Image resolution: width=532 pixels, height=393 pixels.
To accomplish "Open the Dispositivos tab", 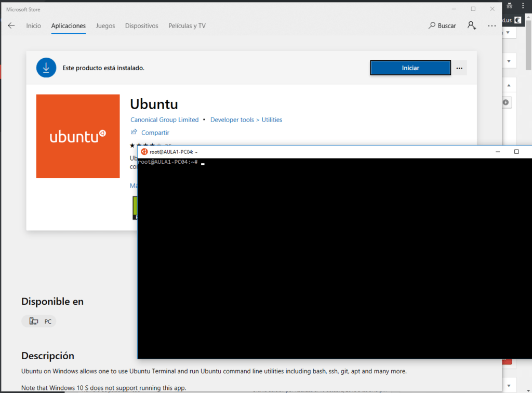I will coord(141,25).
